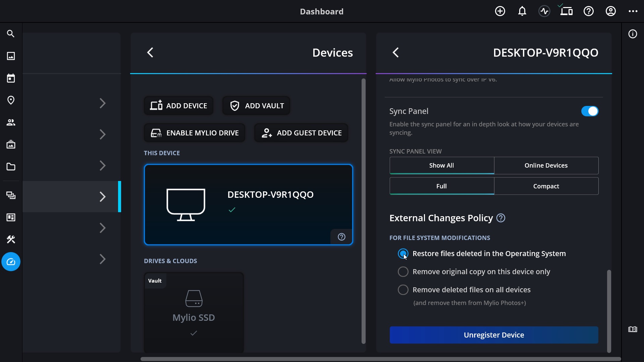Click the 'THIS DEVICE' section label
This screenshot has width=644, height=362.
click(x=162, y=153)
